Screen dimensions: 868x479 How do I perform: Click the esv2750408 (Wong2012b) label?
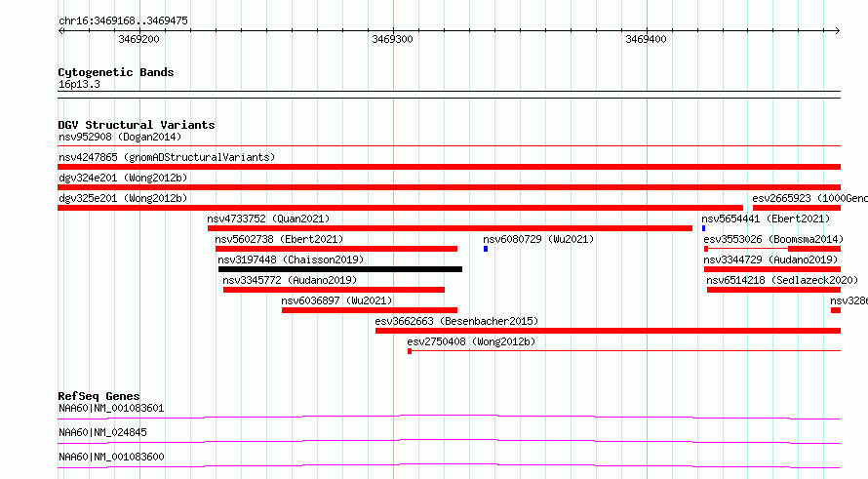click(471, 341)
